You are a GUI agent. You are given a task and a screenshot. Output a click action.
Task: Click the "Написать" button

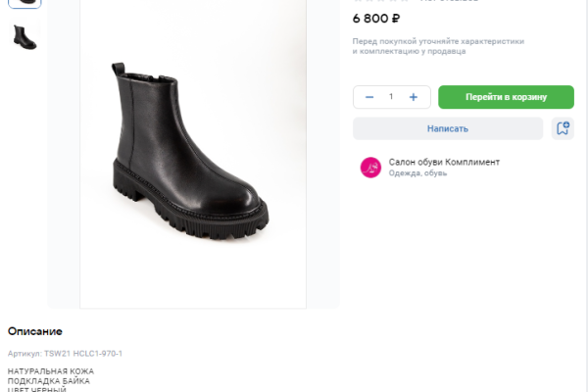[448, 128]
